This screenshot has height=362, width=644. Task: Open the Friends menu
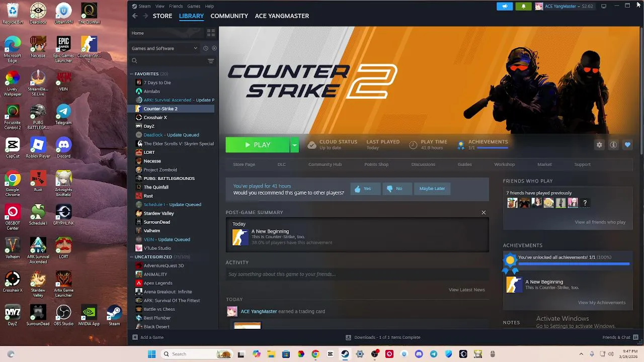176,6
